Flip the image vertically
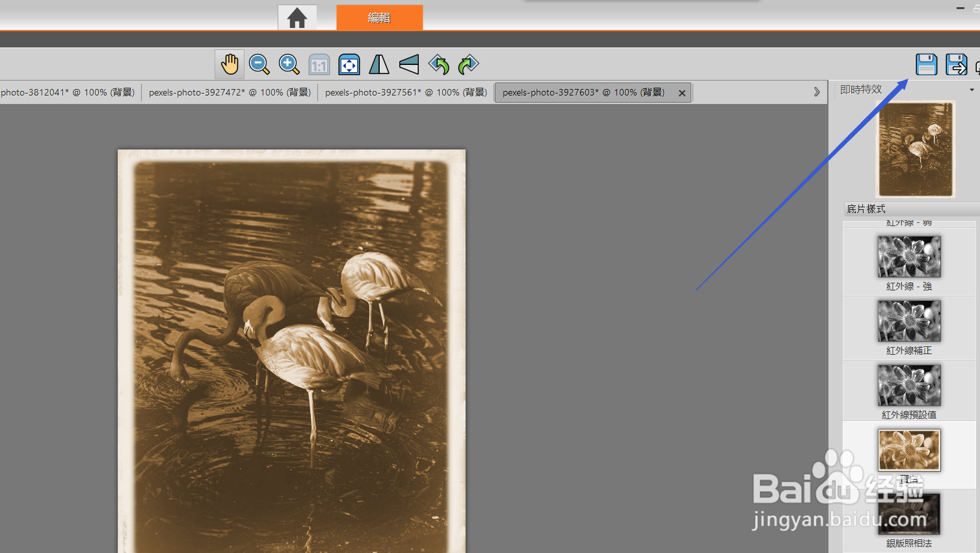The height and width of the screenshot is (553, 980). (x=409, y=64)
